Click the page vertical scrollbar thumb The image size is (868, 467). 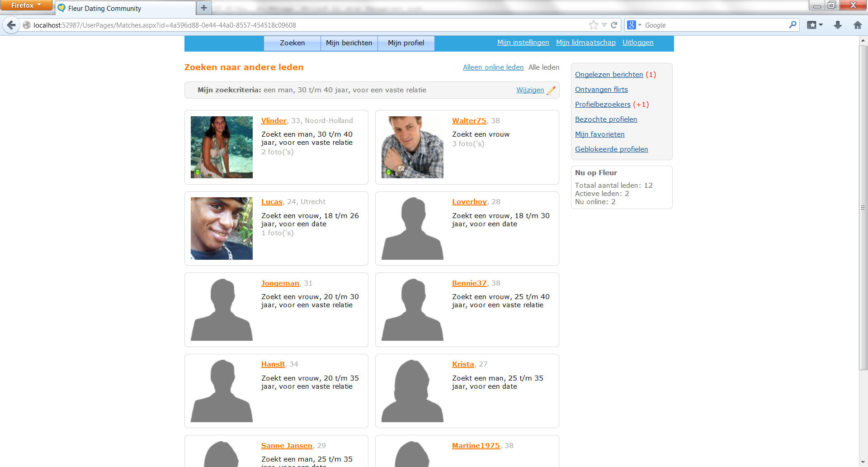[863, 208]
